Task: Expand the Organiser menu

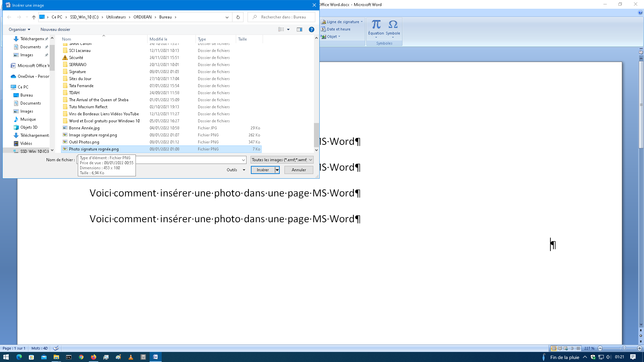Action: click(19, 29)
